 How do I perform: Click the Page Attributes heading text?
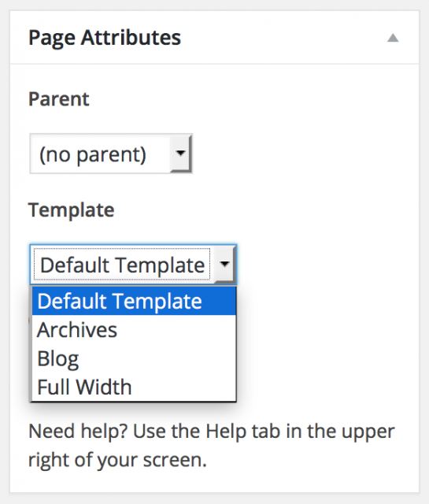[x=105, y=38]
